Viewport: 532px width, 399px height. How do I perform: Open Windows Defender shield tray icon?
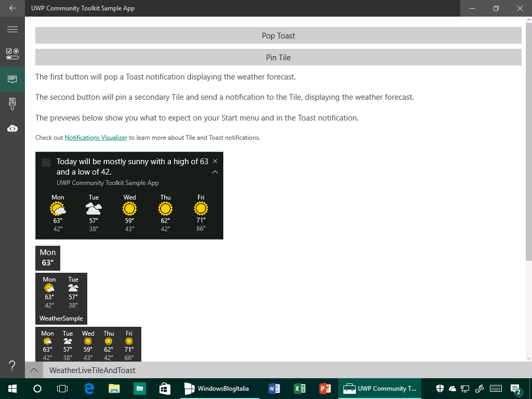440,389
